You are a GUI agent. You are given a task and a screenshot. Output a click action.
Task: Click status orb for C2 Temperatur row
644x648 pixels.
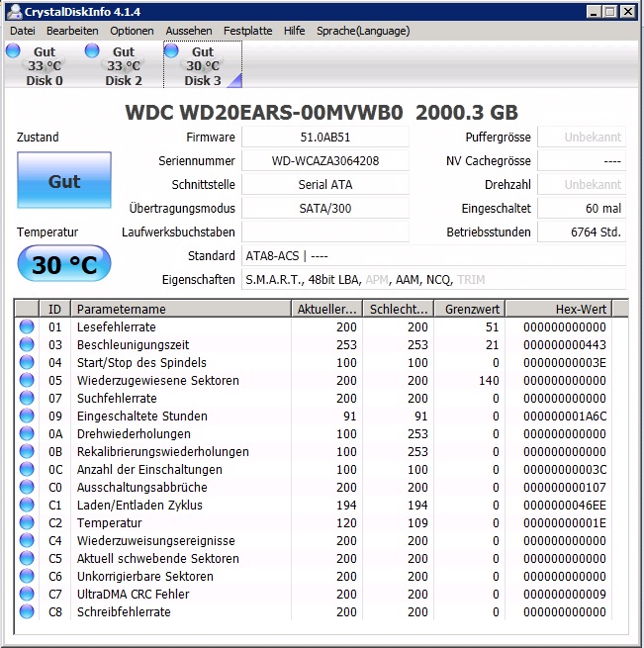(27, 522)
